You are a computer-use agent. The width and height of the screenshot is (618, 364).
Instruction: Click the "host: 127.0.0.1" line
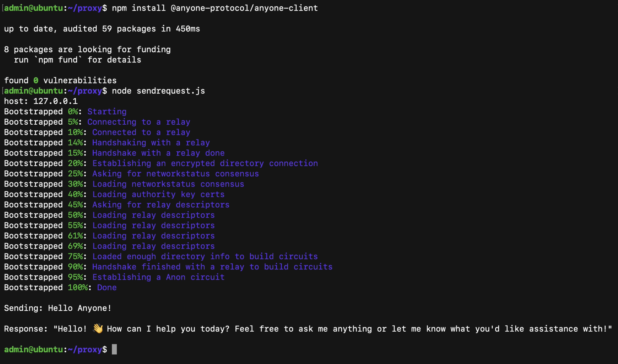(41, 101)
